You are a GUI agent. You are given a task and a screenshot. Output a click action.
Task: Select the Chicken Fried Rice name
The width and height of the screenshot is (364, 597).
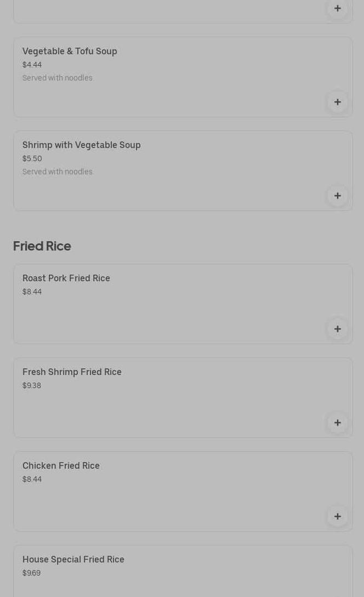[x=61, y=465]
